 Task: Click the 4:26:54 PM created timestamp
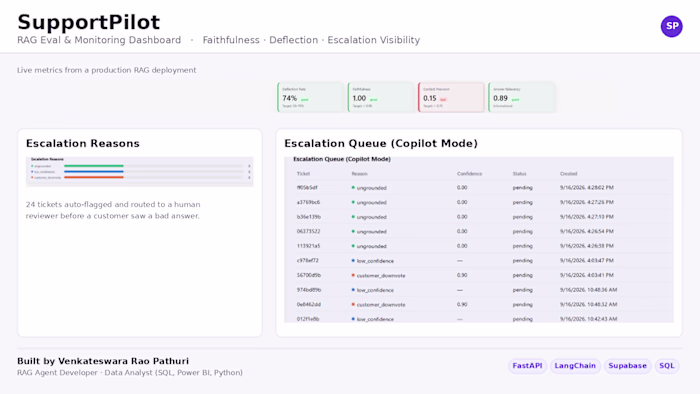coord(587,231)
